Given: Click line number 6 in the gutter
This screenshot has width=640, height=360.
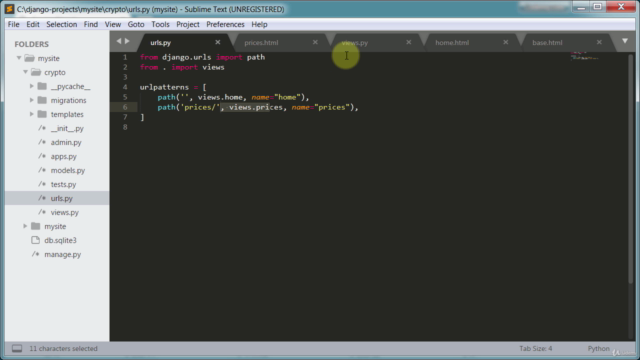Looking at the screenshot, I should point(125,107).
